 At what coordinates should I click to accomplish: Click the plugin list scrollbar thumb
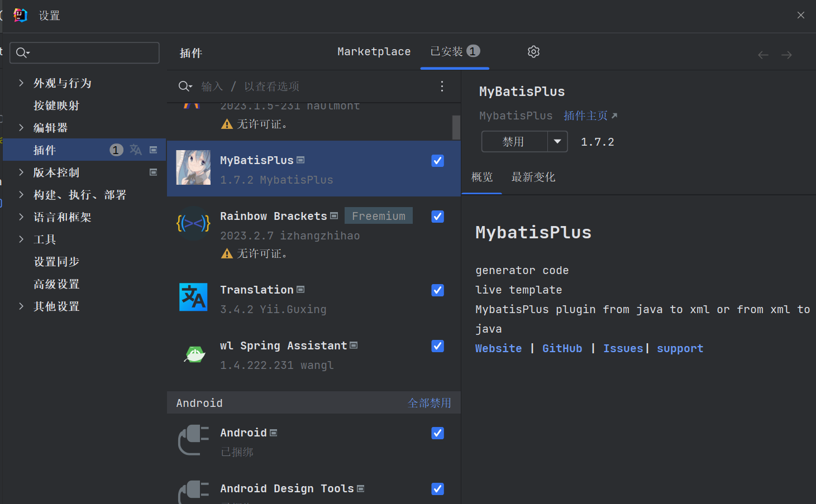coord(456,127)
